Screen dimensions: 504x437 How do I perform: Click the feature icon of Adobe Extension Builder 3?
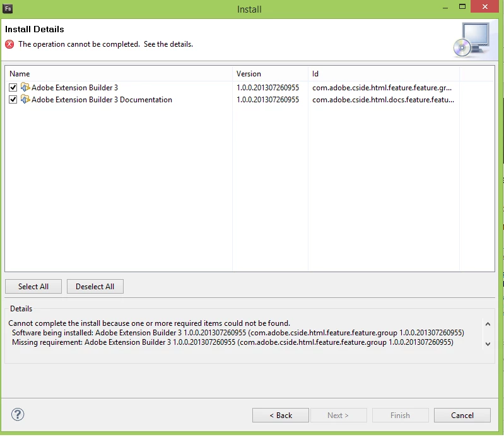(x=25, y=87)
